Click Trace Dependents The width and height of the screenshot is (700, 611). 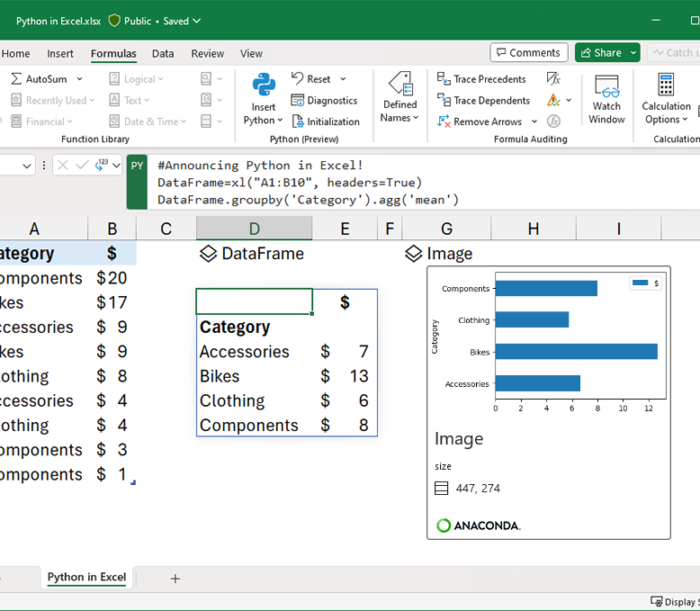click(483, 100)
